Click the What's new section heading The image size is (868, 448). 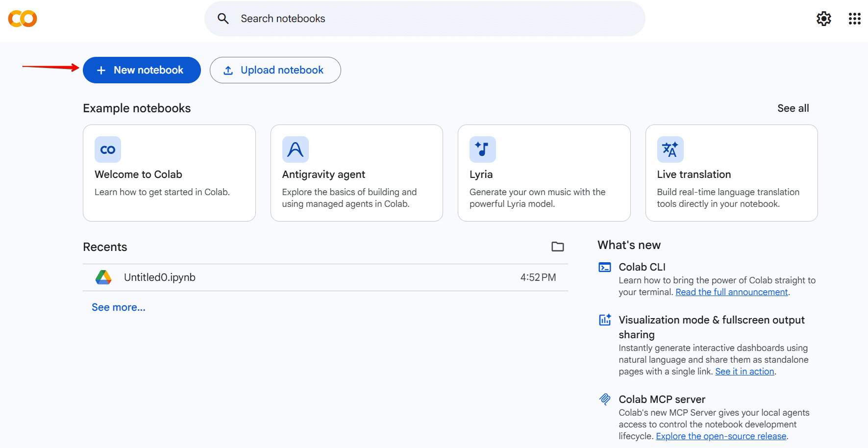point(629,245)
